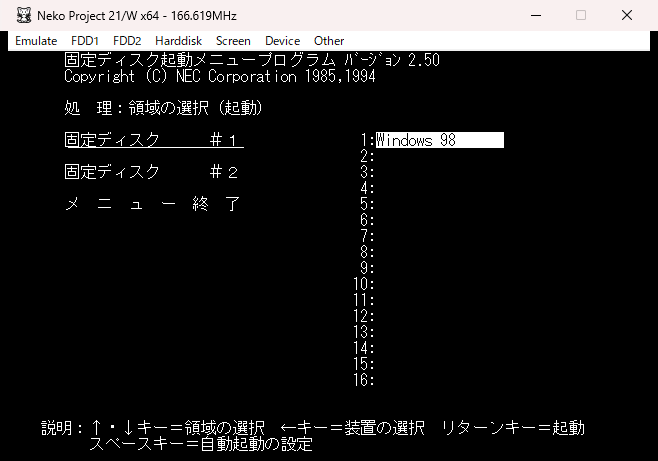
Task: Click the window title Neko Project 21/W
Action: [x=137, y=16]
